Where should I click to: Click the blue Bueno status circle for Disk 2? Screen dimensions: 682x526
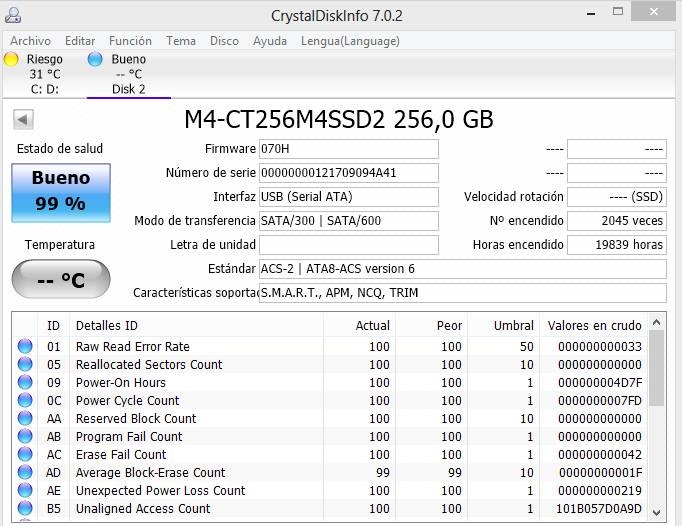(95, 59)
